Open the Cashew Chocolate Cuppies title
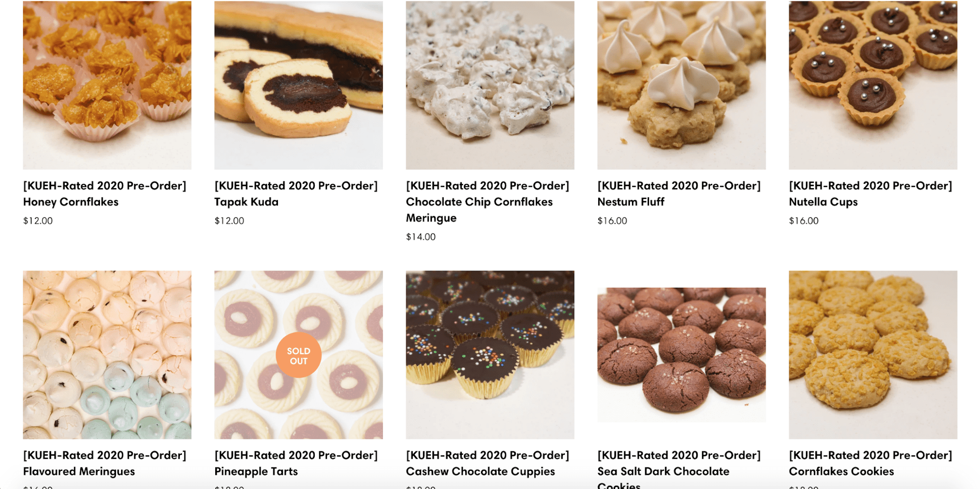The image size is (980, 489). tap(488, 463)
